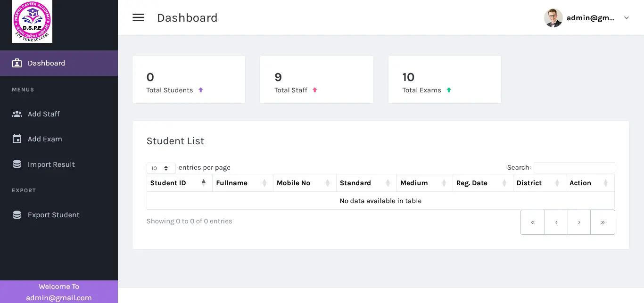Open the admin account dropdown chevron
The image size is (644, 303).
coord(626,18)
